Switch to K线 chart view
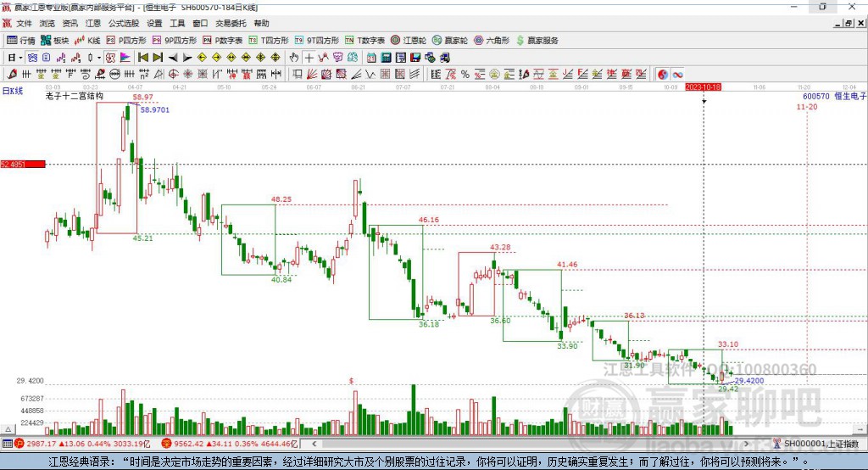 87,41
